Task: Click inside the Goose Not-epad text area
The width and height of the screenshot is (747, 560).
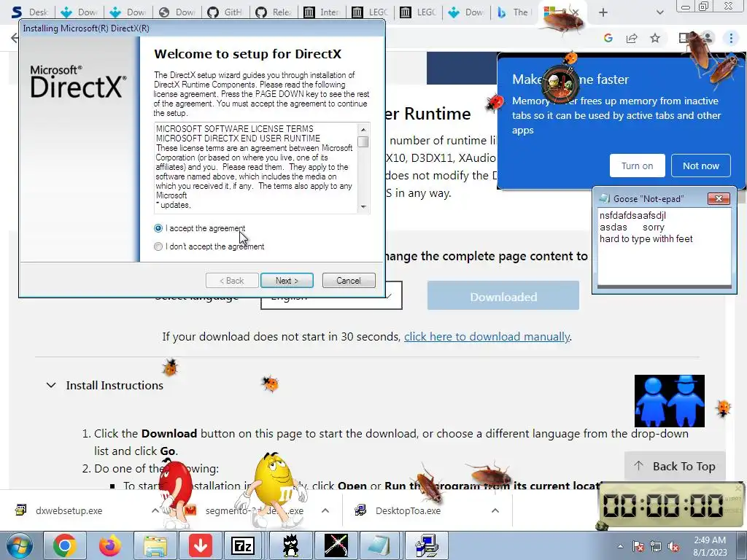Action: (x=664, y=246)
